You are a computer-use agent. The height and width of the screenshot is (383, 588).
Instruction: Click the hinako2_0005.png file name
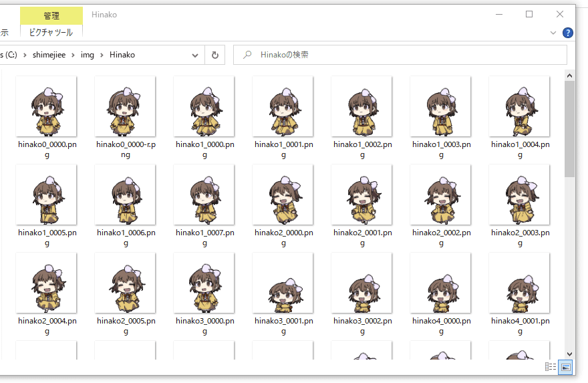[126, 326]
